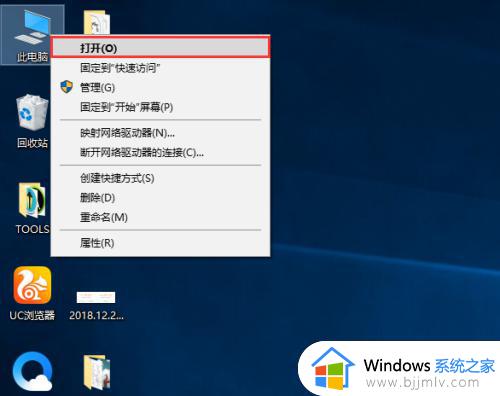This screenshot has height=396, width=500.
Task: Click the shield icon beside 管理(G)
Action: tap(67, 87)
